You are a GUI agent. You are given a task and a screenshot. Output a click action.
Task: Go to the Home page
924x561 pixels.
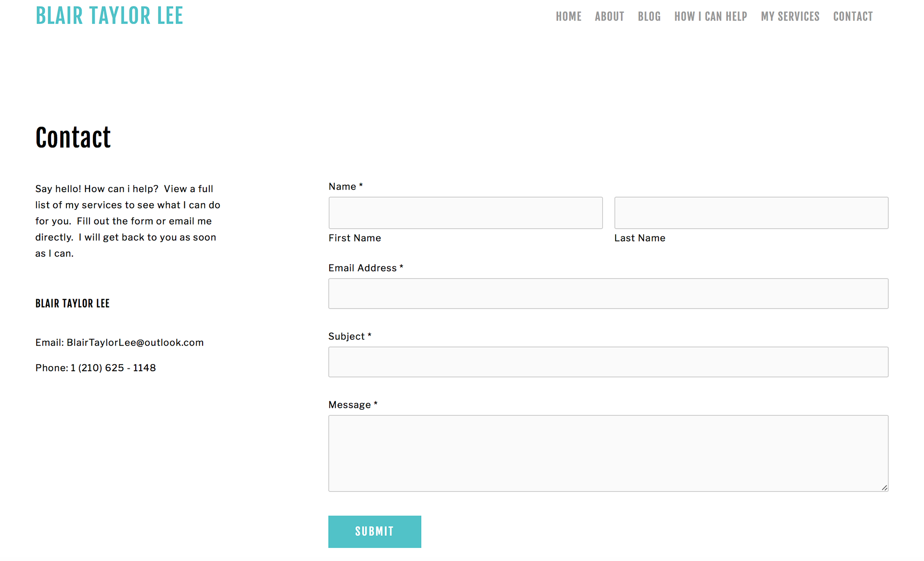(568, 17)
